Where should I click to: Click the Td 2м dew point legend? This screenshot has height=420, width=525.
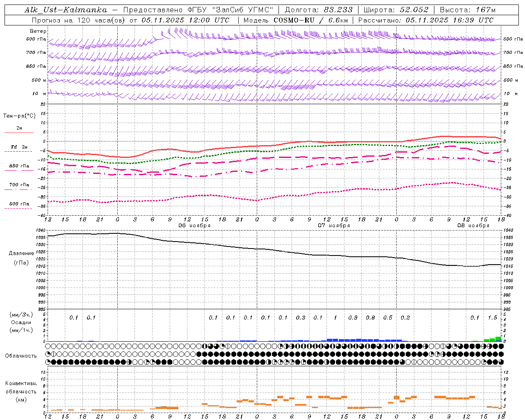pos(19,147)
